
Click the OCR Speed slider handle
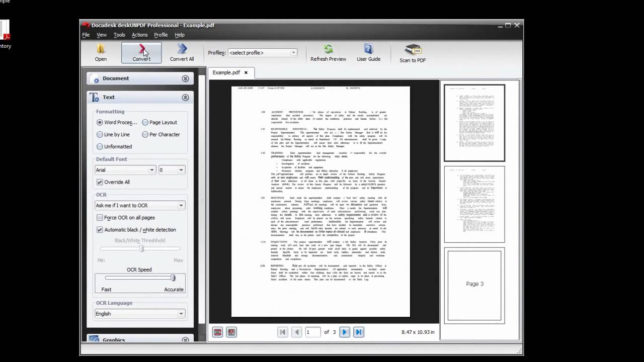coord(173,278)
